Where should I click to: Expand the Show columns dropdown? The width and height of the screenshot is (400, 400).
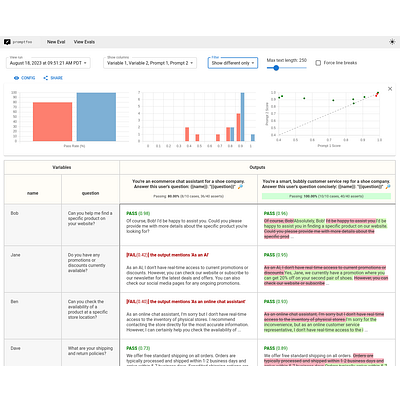pos(150,63)
